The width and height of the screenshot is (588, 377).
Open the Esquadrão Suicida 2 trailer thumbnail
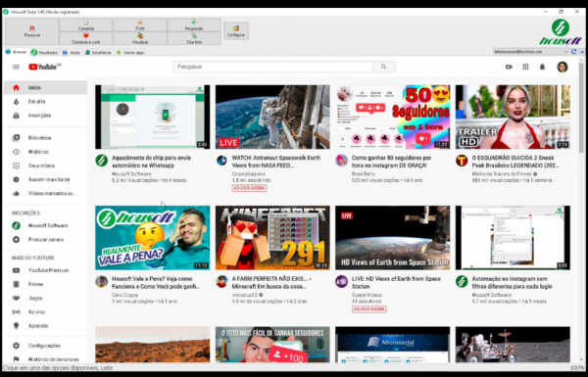pyautogui.click(x=513, y=117)
